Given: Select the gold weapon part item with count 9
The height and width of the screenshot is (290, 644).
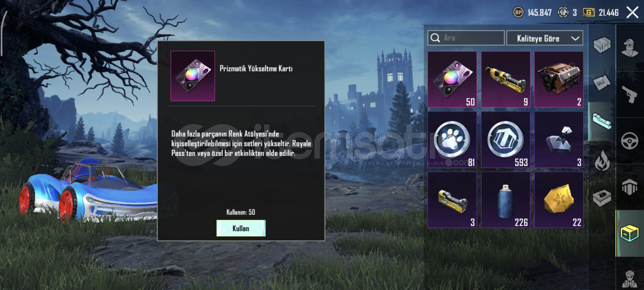Looking at the screenshot, I should tap(506, 79).
